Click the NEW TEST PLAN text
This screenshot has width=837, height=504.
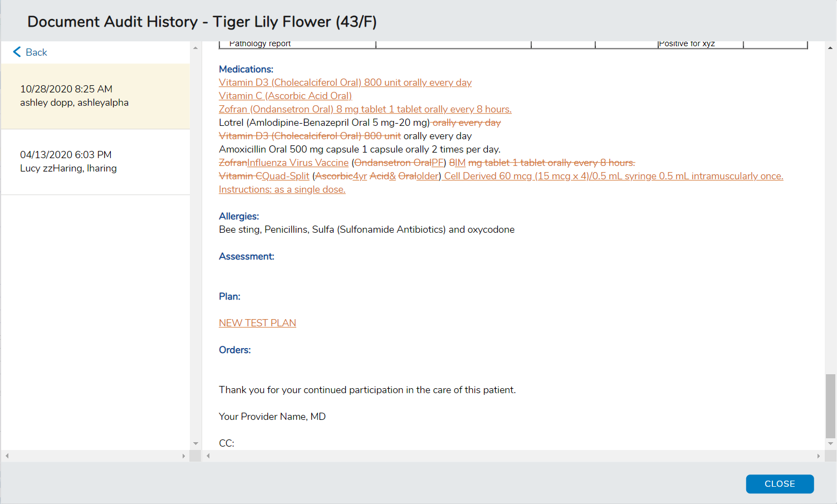257,323
